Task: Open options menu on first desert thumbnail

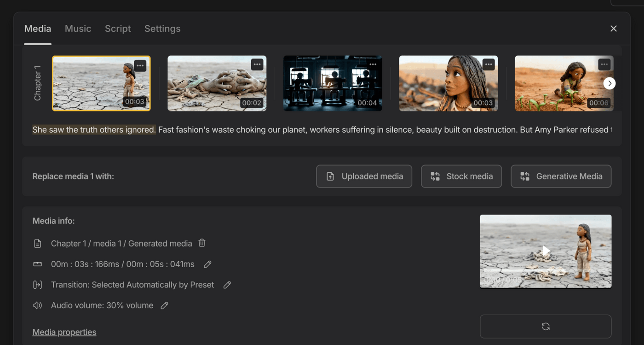Action: [140, 65]
